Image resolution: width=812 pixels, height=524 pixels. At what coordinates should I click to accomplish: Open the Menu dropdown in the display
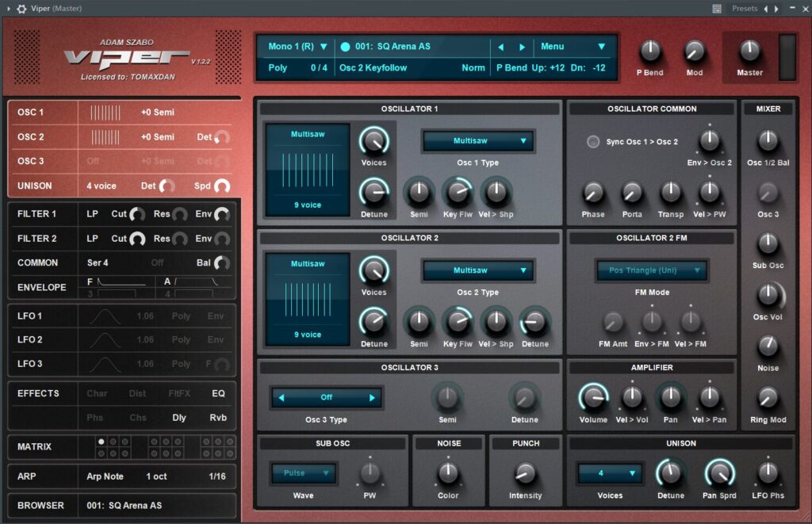pos(573,47)
